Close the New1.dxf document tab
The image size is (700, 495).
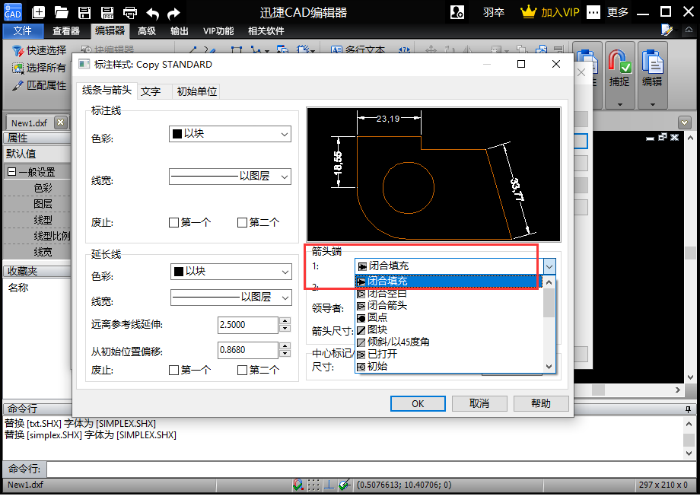[61, 122]
